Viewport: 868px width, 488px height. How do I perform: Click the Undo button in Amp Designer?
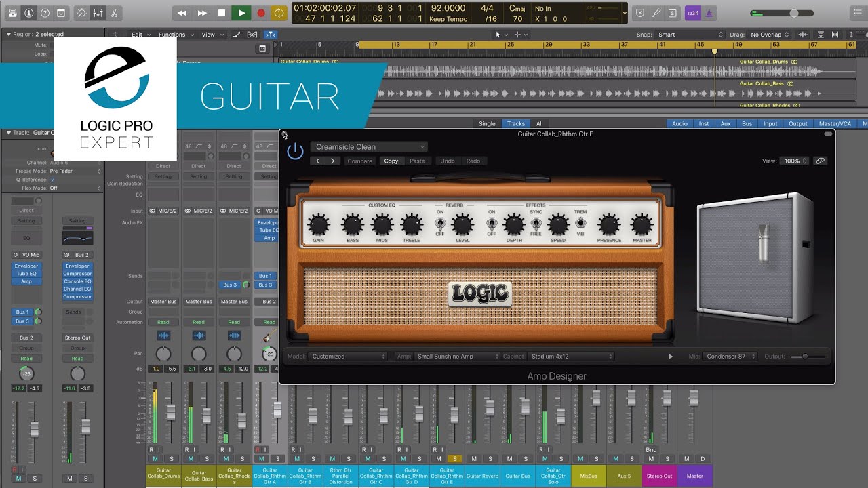tap(448, 161)
